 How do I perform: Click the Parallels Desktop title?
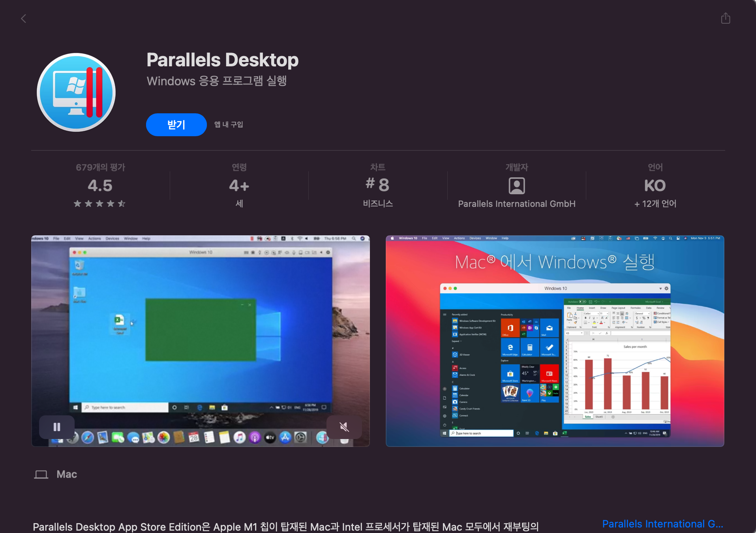(223, 60)
